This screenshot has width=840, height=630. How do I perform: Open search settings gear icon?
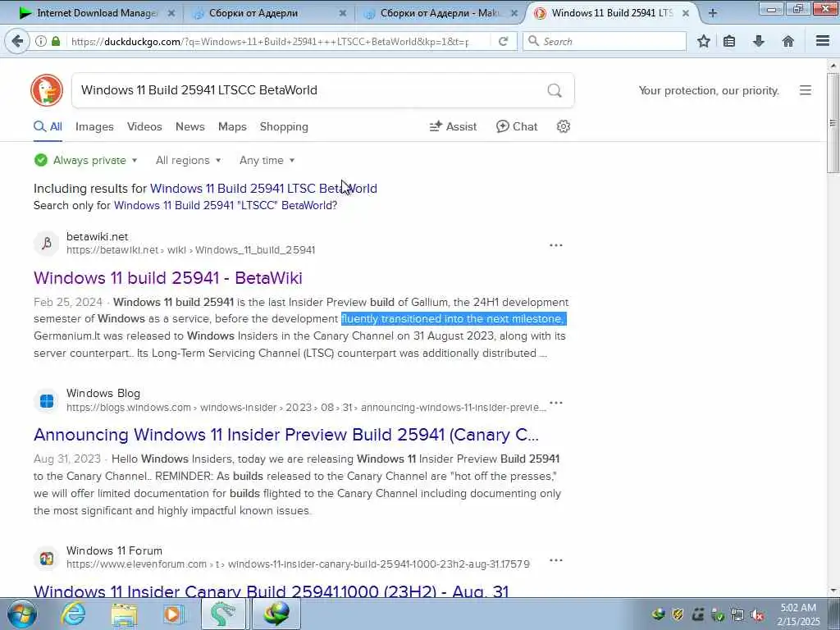click(x=563, y=126)
